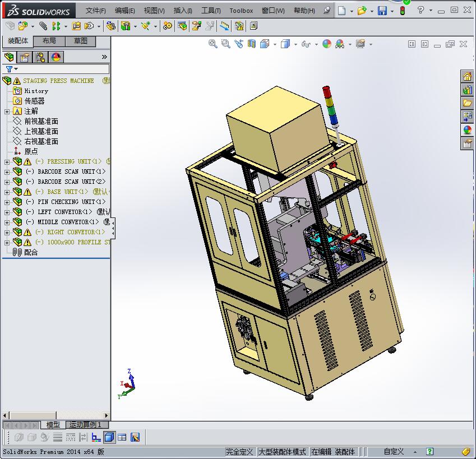Expand the BARCODE SCAN UNIT<2> node
The image size is (476, 459).
(7, 182)
